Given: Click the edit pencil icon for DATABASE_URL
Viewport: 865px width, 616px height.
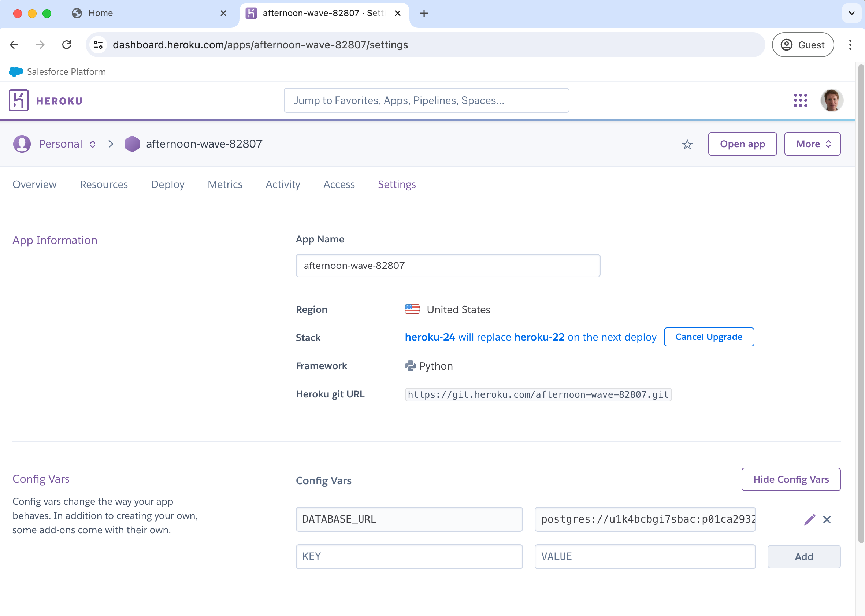Looking at the screenshot, I should 810,519.
